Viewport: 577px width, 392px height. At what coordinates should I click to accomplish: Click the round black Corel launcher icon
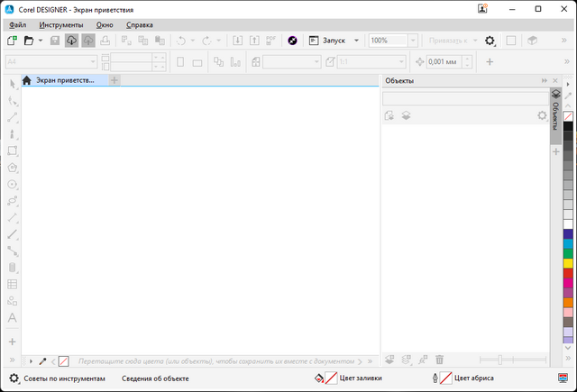[292, 41]
